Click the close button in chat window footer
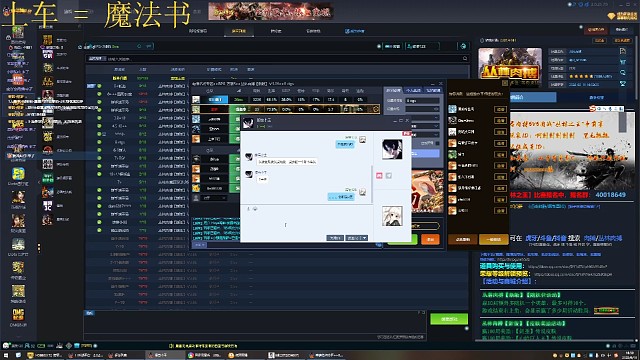 335,238
